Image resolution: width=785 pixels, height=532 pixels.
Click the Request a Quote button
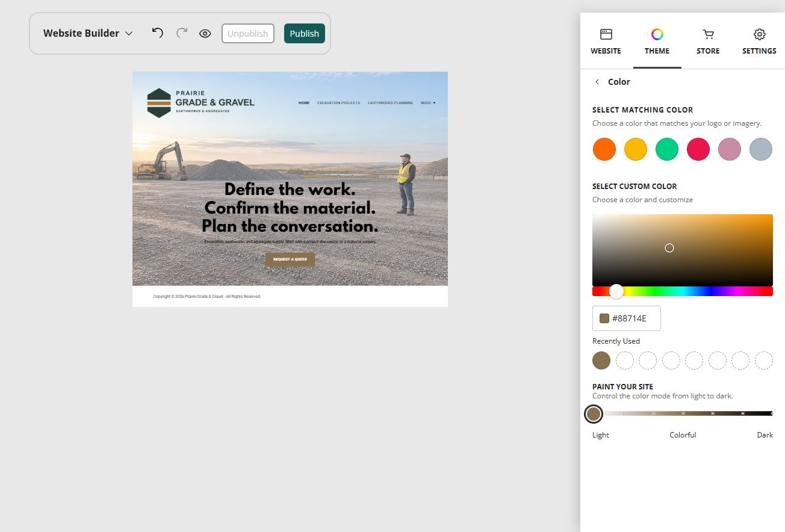coord(290,259)
